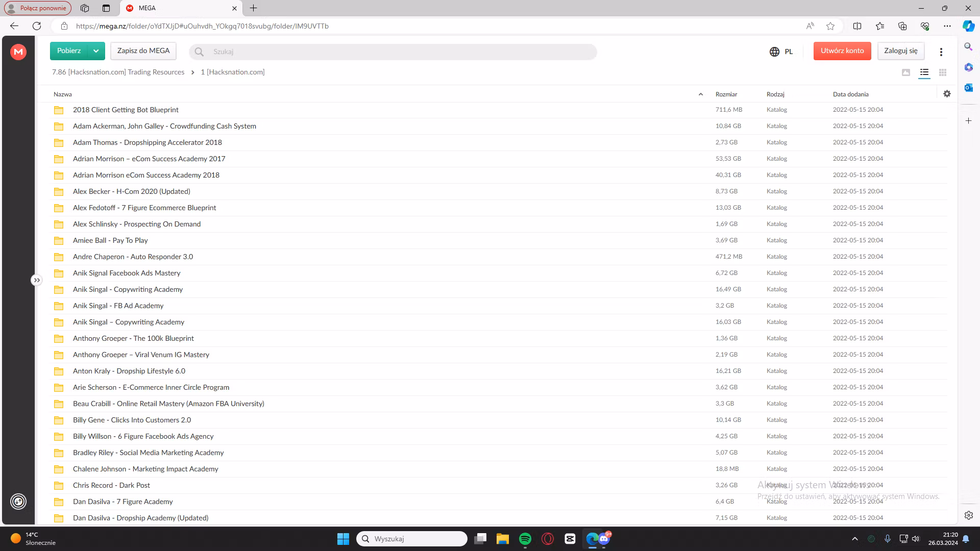Click the Zapisz do MEGA button

point(143,51)
